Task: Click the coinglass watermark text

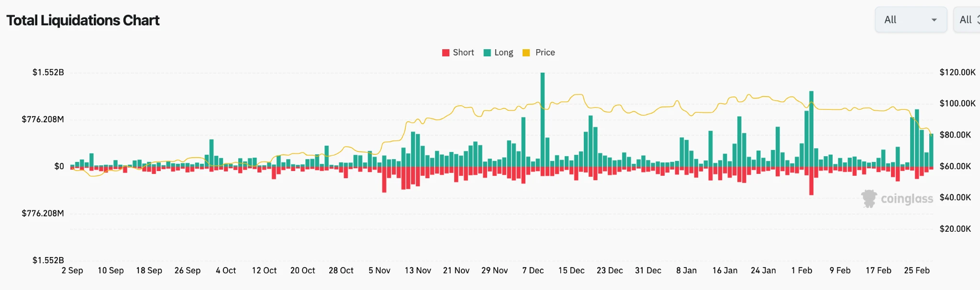Action: tap(907, 199)
